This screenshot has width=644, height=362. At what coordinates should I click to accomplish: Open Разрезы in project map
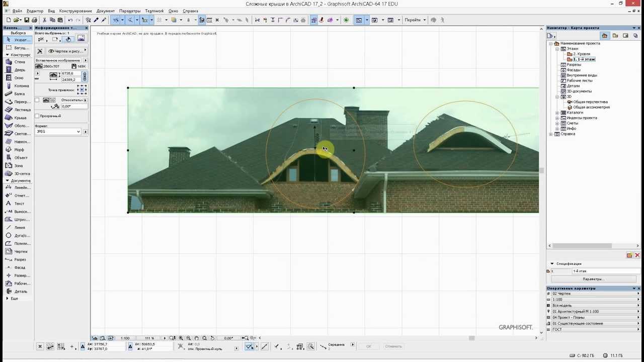tap(573, 65)
